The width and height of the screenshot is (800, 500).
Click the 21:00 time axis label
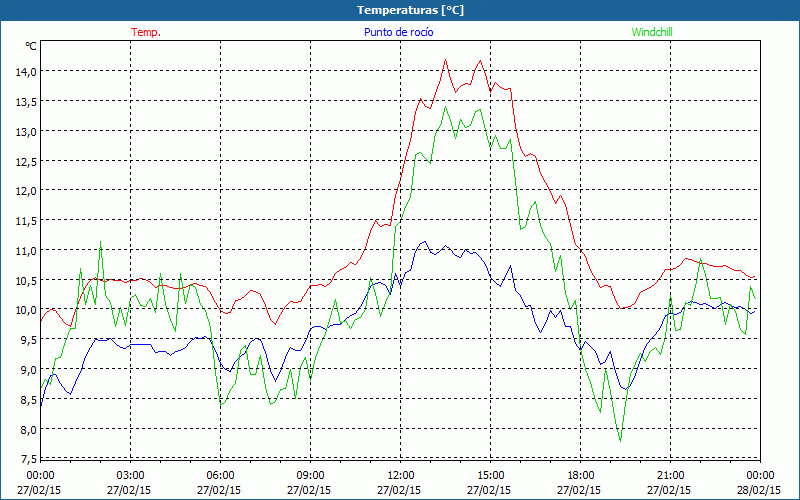[670, 476]
